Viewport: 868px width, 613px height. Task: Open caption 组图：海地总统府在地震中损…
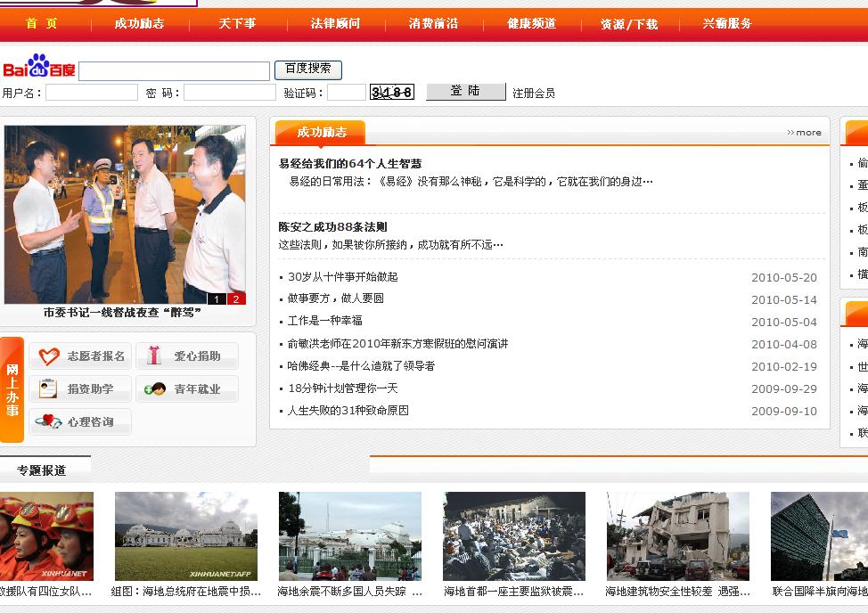(x=186, y=592)
